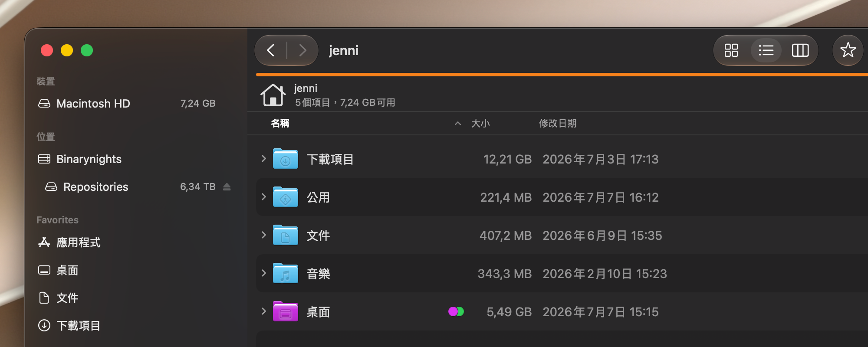Sort by the 大小 column header
This screenshot has height=347, width=868.
(480, 124)
